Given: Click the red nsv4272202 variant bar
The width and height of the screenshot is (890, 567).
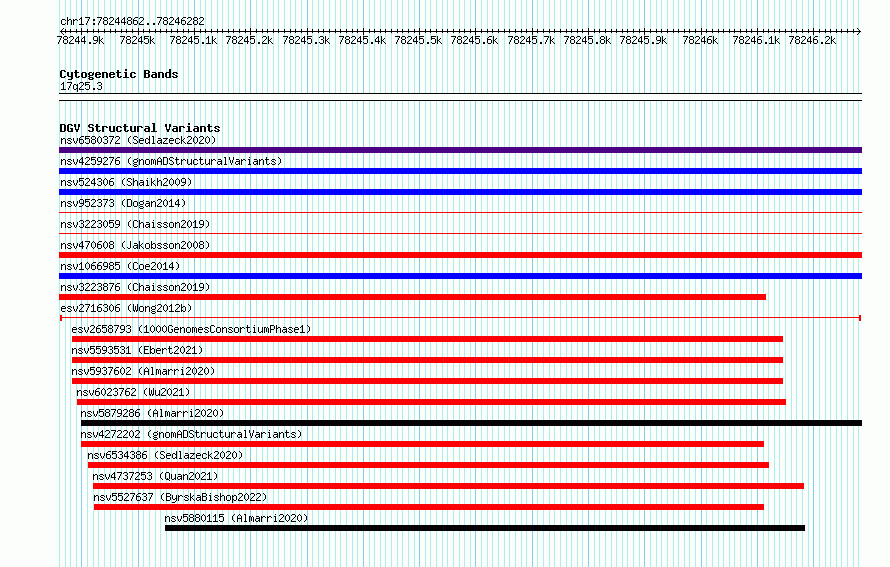Looking at the screenshot, I should [422, 444].
